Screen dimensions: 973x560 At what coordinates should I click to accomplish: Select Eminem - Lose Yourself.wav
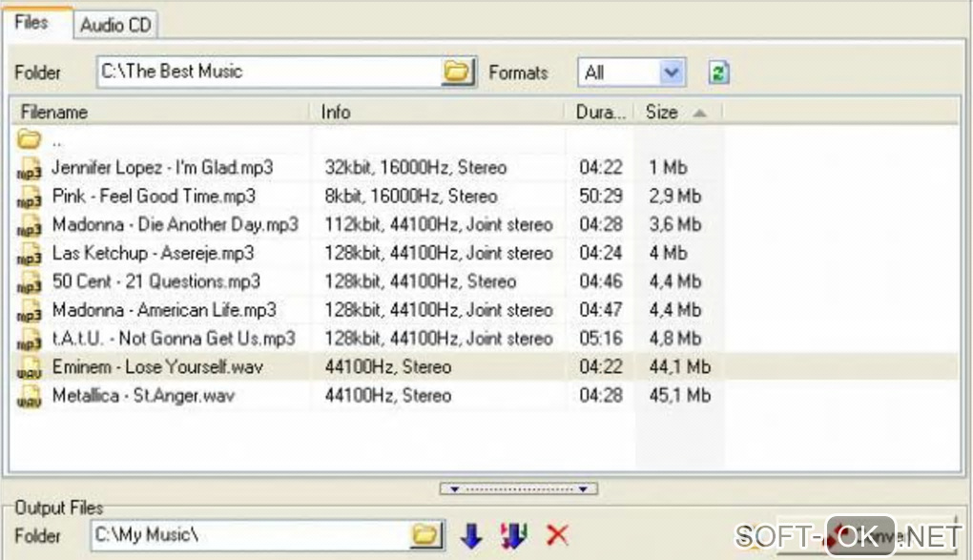tap(157, 367)
